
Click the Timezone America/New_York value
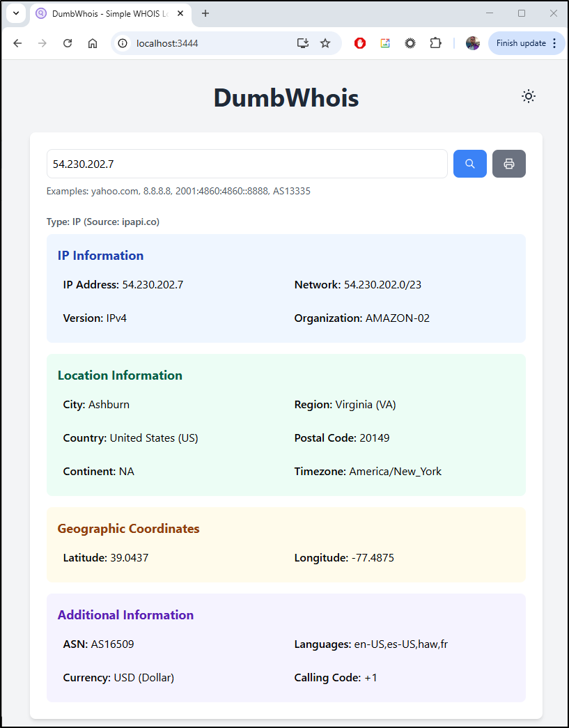point(396,471)
